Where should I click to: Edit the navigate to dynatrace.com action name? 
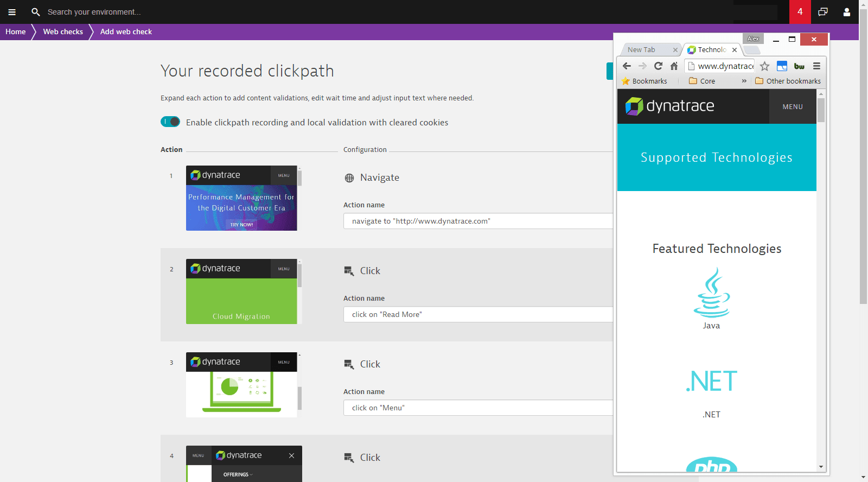click(x=478, y=221)
